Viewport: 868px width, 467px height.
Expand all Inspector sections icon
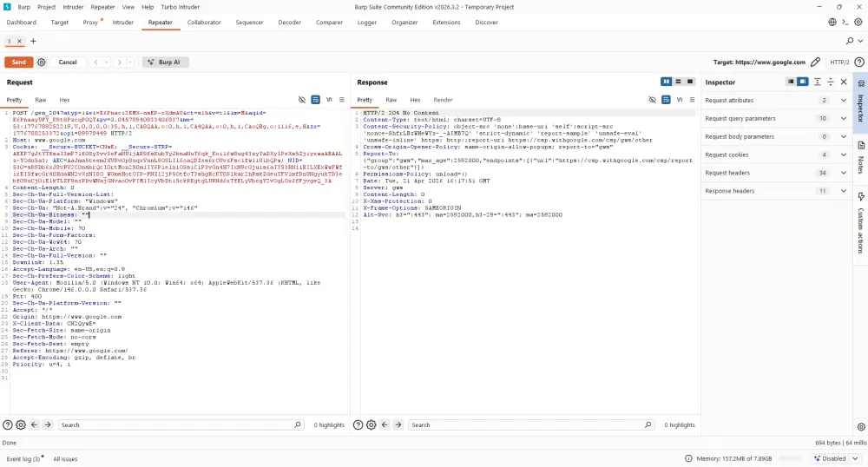[x=817, y=82]
